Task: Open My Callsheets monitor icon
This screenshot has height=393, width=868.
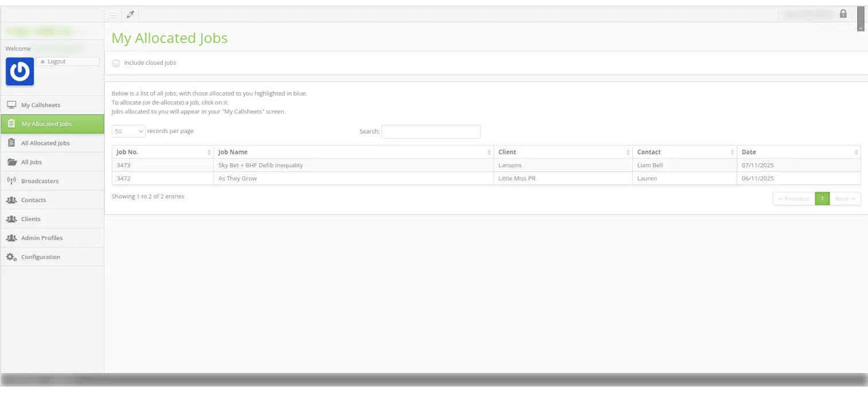Action: (11, 105)
